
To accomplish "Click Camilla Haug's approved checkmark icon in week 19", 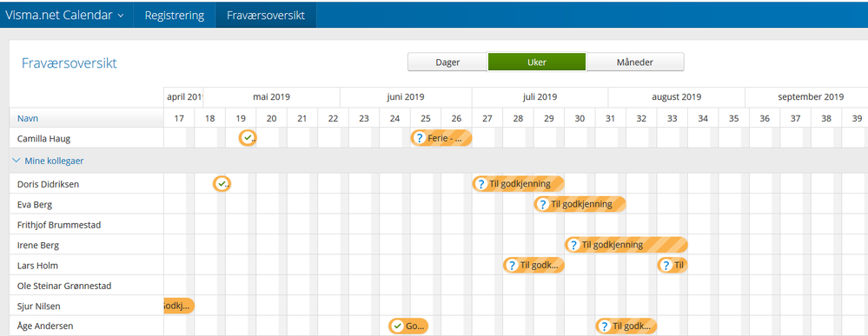I will click(x=247, y=138).
